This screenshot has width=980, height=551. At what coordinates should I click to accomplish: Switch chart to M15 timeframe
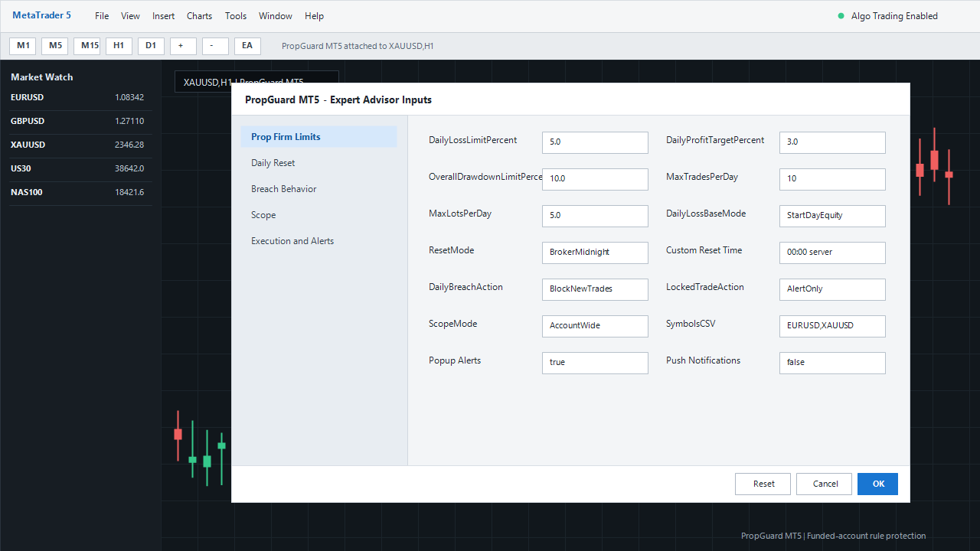[87, 46]
